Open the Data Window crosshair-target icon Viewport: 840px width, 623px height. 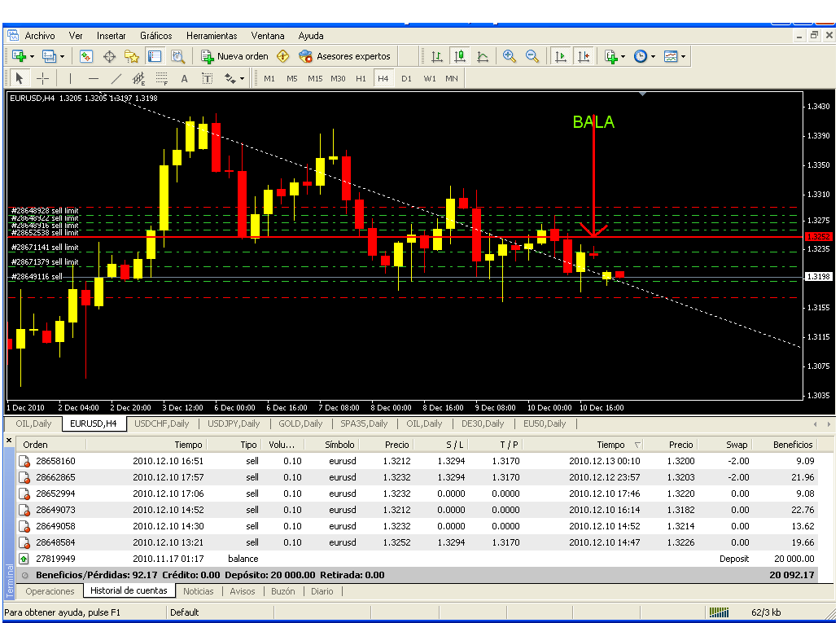click(x=109, y=56)
